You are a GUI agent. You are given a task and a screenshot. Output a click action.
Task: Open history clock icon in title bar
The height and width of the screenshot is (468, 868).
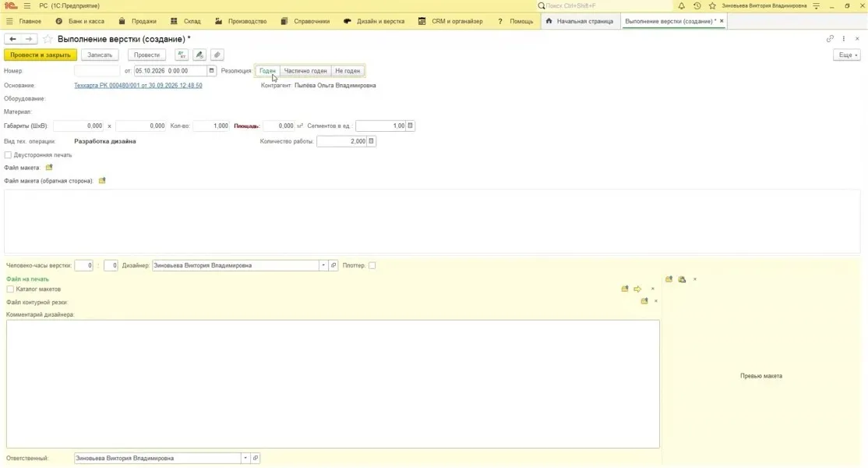[x=697, y=5]
